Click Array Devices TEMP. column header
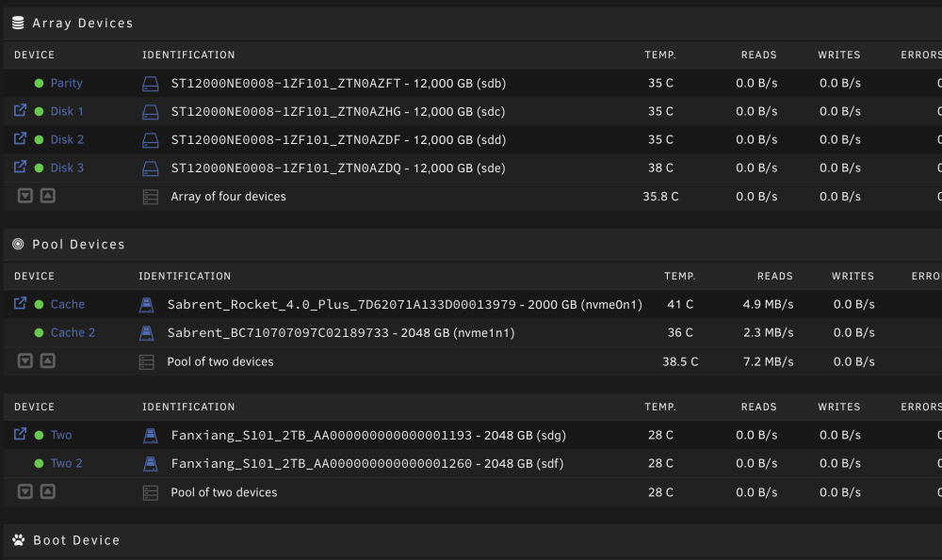 pyautogui.click(x=660, y=55)
